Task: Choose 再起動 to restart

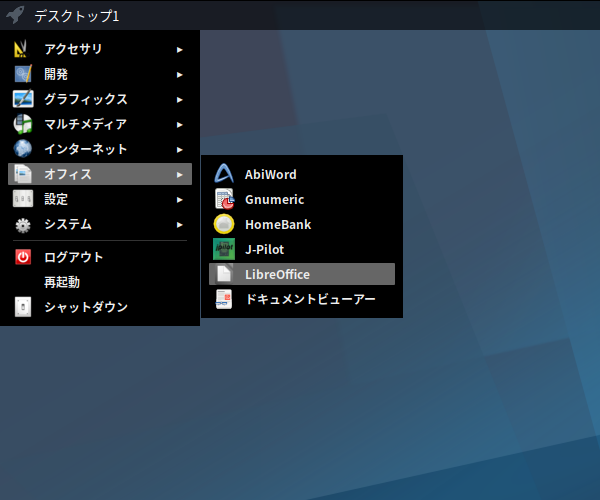Action: click(x=100, y=282)
